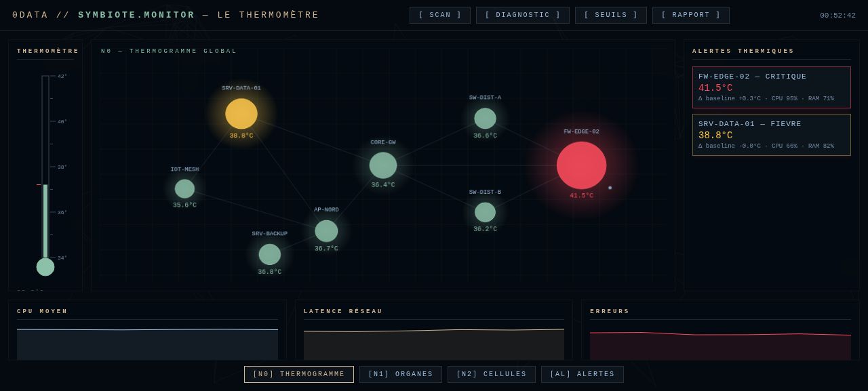Click the SCAN button
This screenshot has height=391, width=868.
pyautogui.click(x=440, y=16)
